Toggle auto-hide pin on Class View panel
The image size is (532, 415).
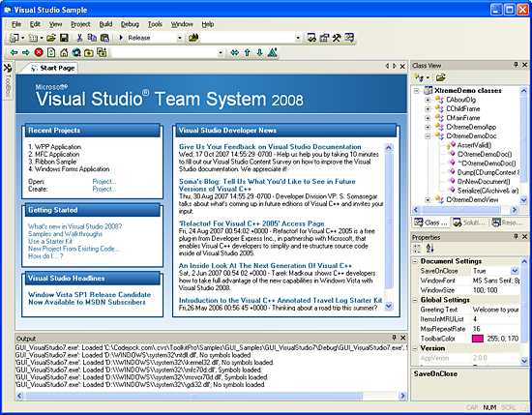pos(517,65)
